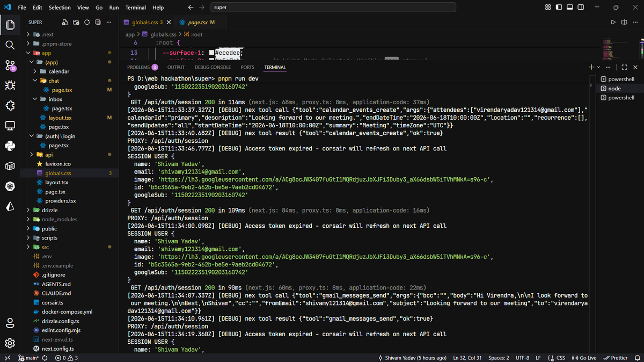The width and height of the screenshot is (644, 362).
Task: Open the Search view in activity bar
Action: click(10, 45)
